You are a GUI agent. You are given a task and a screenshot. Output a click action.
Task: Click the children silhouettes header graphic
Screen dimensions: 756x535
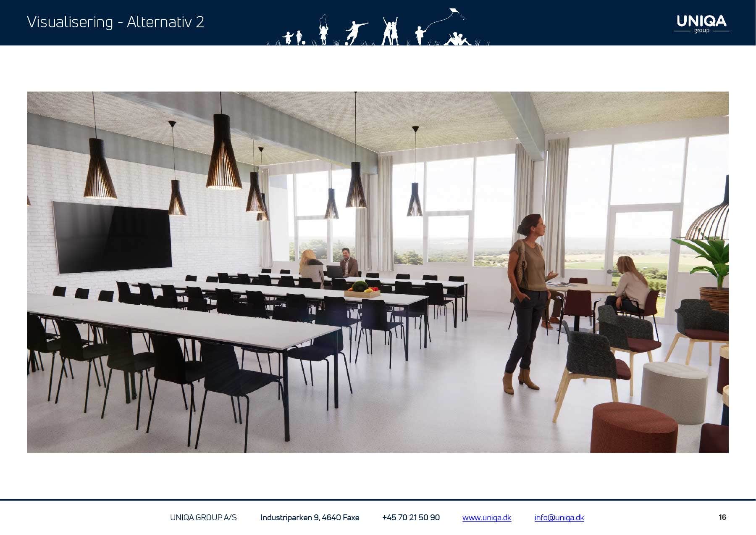coord(378,27)
